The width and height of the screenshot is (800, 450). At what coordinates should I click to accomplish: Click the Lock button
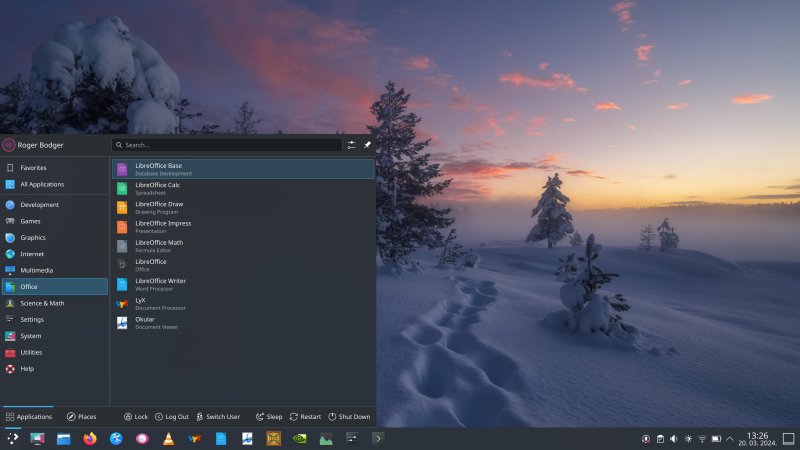136,417
